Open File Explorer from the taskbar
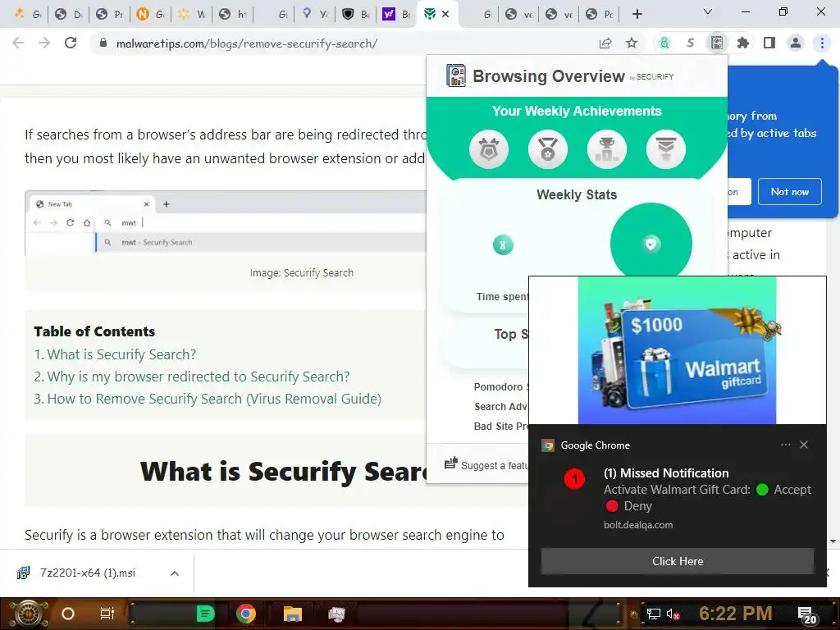This screenshot has height=630, width=840. pos(293,614)
